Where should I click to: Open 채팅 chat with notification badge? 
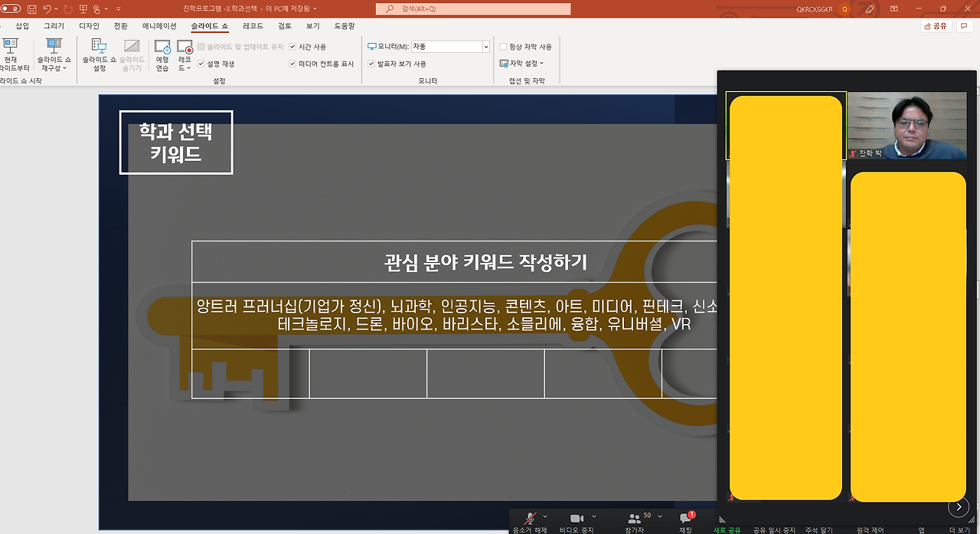[686, 523]
